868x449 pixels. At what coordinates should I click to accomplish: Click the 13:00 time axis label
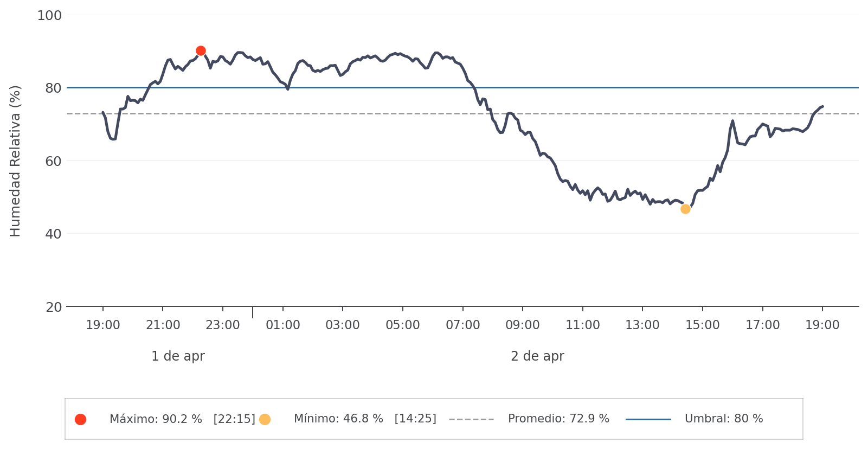[x=642, y=325]
